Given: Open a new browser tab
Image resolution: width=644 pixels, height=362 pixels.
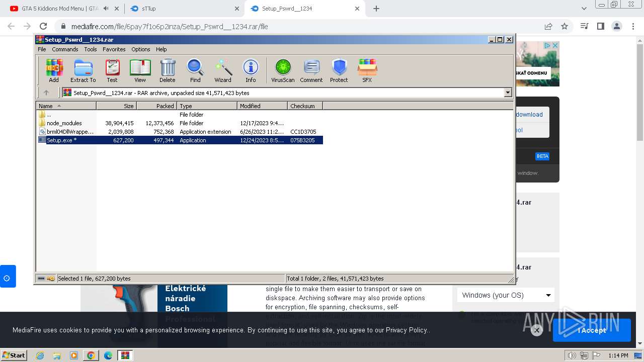Looking at the screenshot, I should pos(376,9).
